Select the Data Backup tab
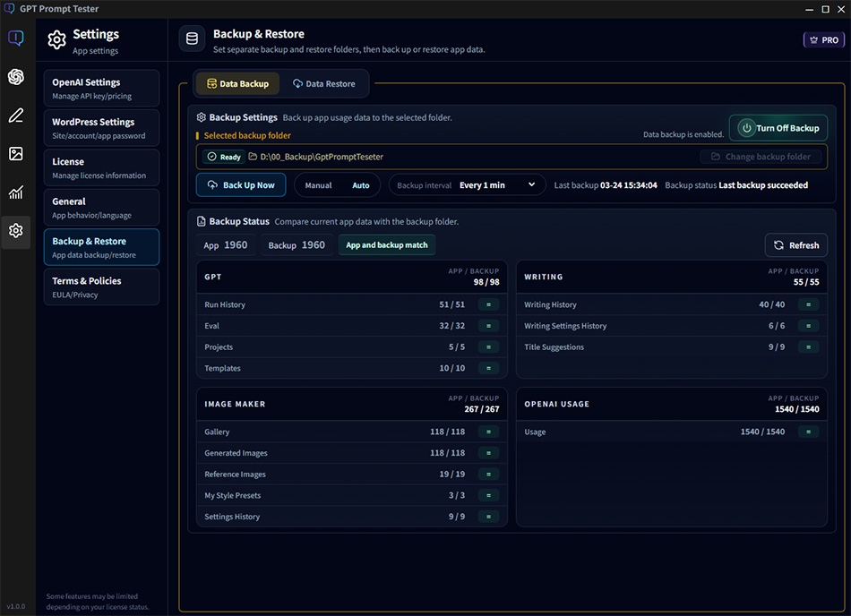 pyautogui.click(x=237, y=84)
